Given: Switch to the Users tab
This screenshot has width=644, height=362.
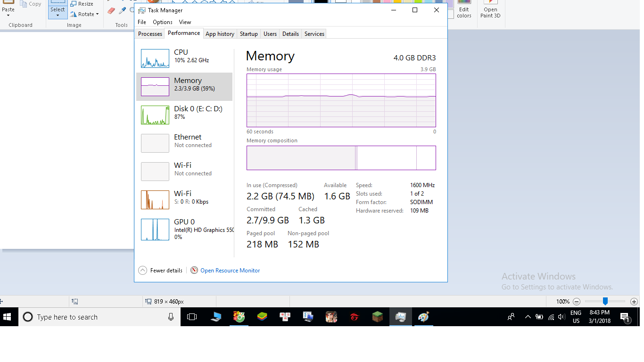Looking at the screenshot, I should pyautogui.click(x=270, y=34).
